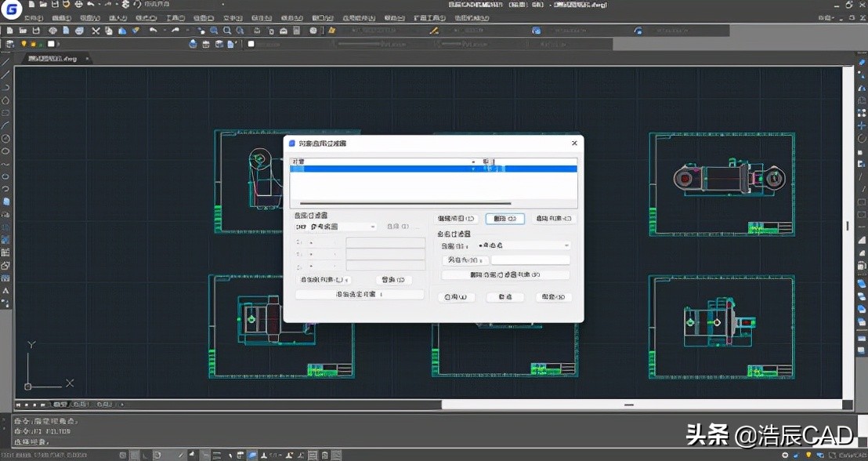Click the Save icon in the top toolbar
This screenshot has width=868, height=461.
point(36,31)
